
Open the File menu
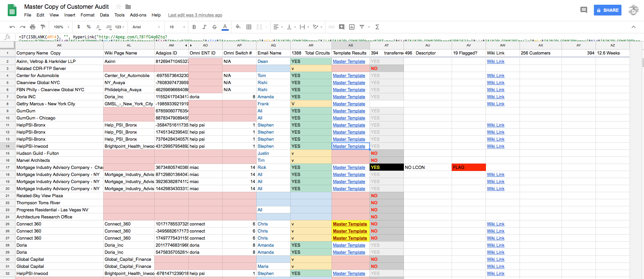(x=28, y=15)
